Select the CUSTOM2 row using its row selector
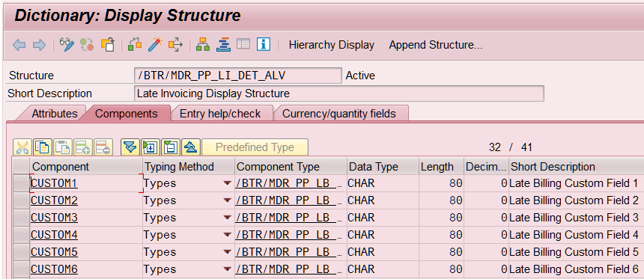 pos(21,200)
